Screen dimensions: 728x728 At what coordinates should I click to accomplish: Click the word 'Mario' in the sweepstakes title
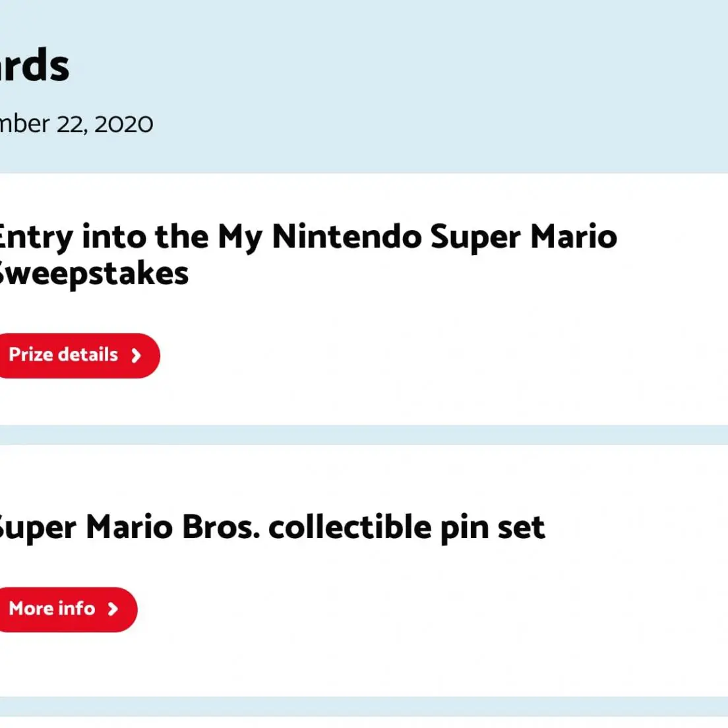pos(574,237)
